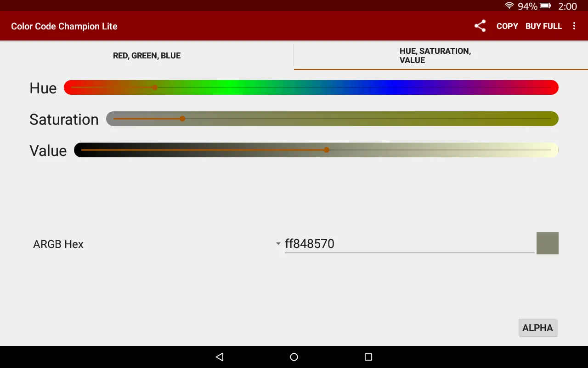Open the ARGB Hex format dropdown
This screenshot has height=368, width=588.
pos(156,244)
